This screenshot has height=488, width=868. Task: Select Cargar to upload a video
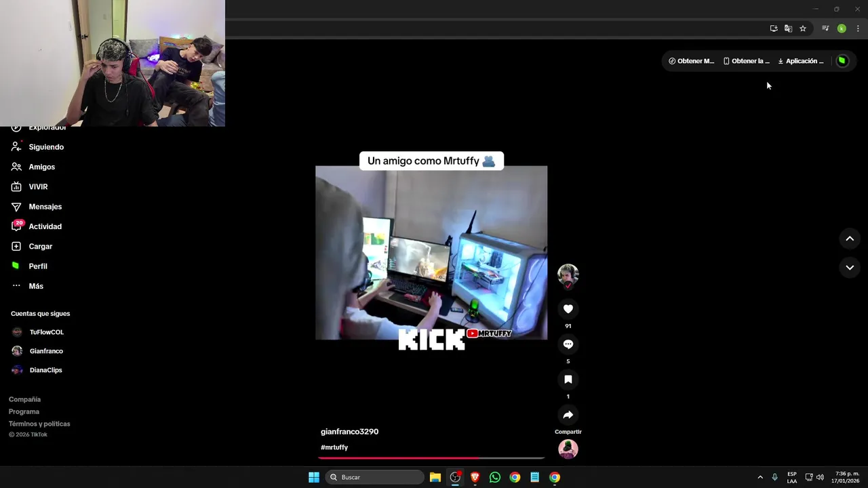31,246
